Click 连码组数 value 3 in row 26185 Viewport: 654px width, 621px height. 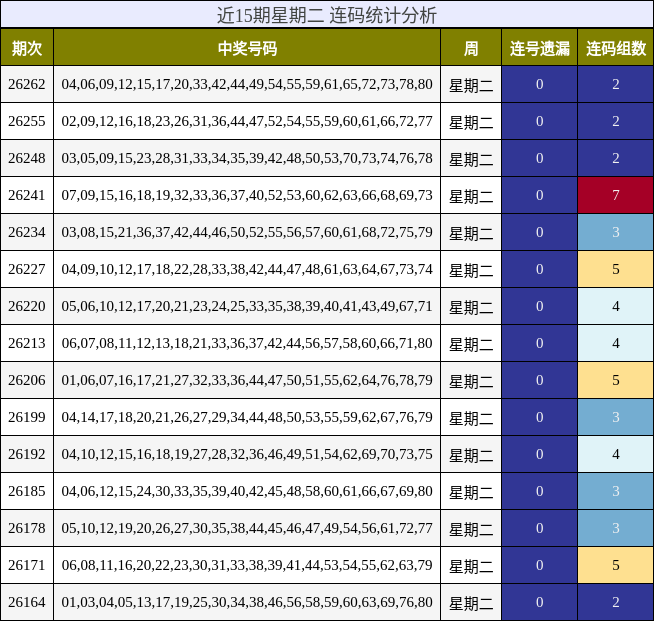click(x=616, y=491)
